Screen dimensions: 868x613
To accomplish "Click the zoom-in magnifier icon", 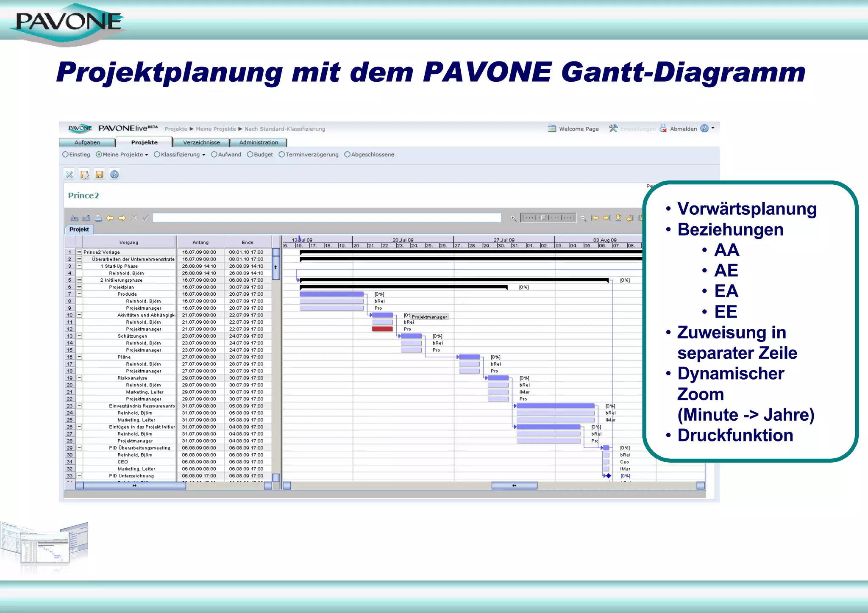I will coord(513,218).
